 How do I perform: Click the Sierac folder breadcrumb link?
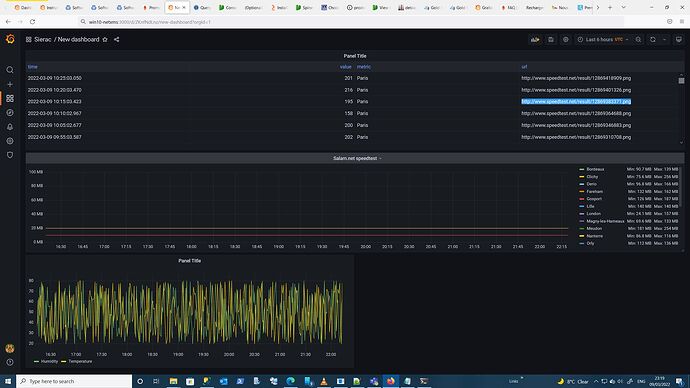tap(43, 40)
